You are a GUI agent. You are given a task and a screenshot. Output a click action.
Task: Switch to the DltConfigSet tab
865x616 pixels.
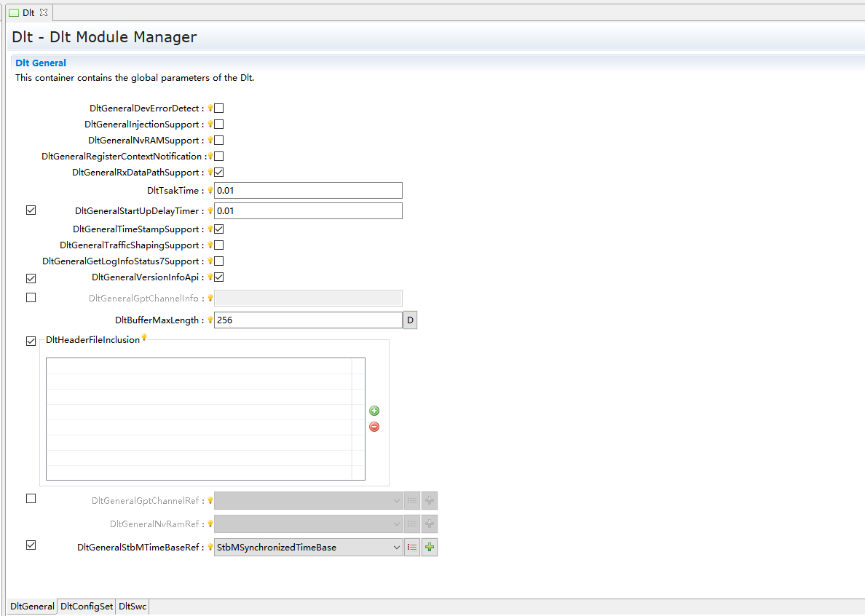tap(87, 607)
